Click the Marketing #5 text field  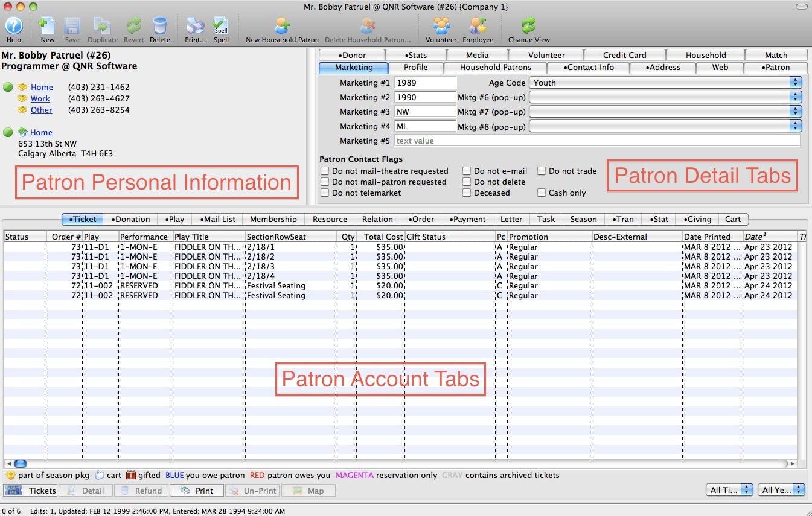597,141
